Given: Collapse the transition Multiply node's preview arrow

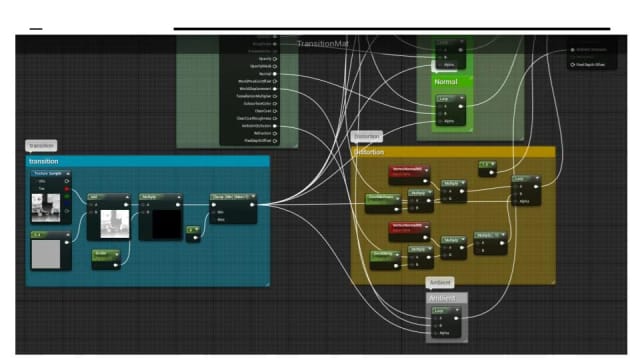Looking at the screenshot, I should [179, 197].
